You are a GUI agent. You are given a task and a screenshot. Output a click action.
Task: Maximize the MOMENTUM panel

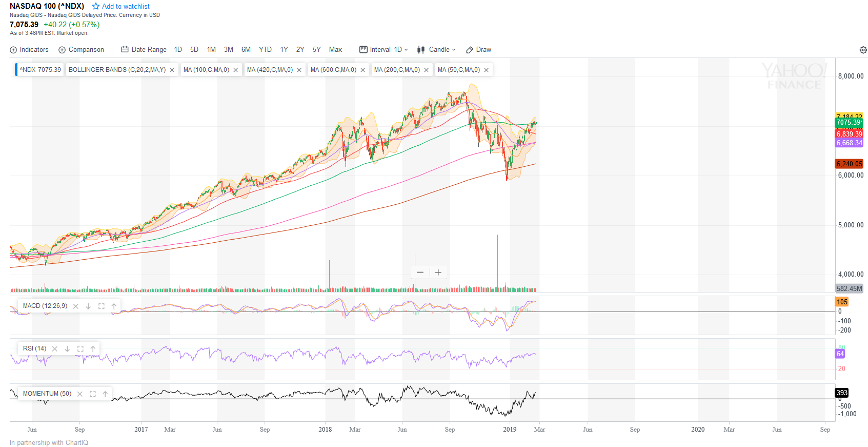pos(93,394)
